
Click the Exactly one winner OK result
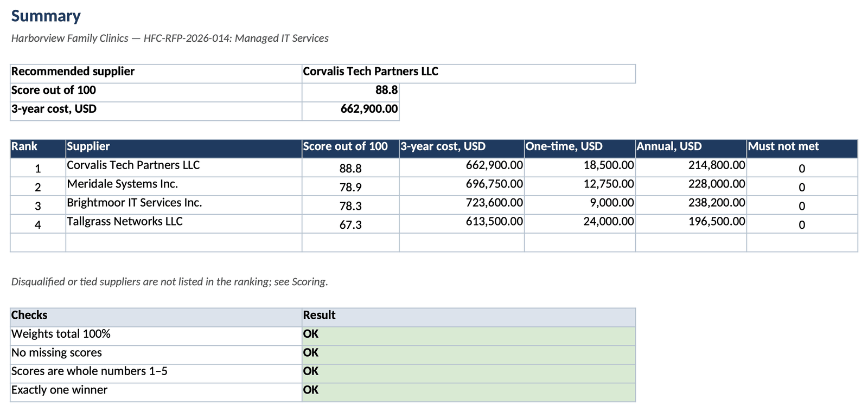[469, 392]
